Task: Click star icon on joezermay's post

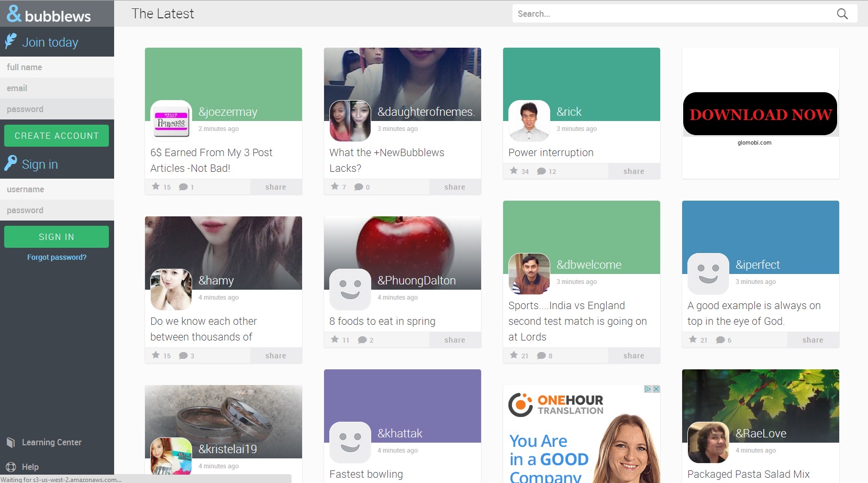Action: pos(155,186)
